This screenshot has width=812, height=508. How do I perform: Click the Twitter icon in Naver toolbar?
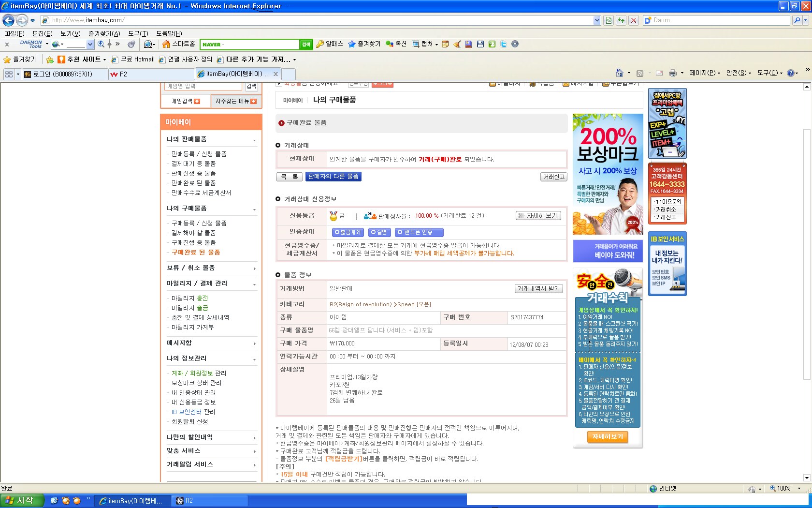pyautogui.click(x=504, y=44)
